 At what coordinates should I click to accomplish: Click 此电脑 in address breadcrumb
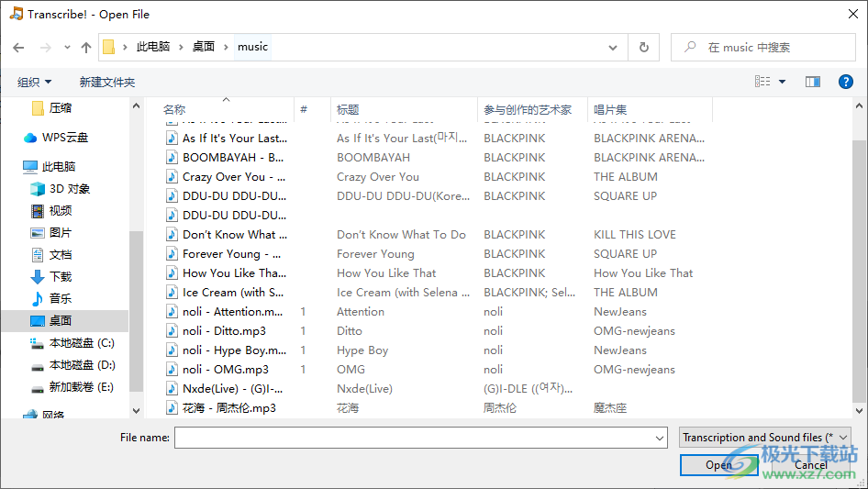[x=153, y=47]
